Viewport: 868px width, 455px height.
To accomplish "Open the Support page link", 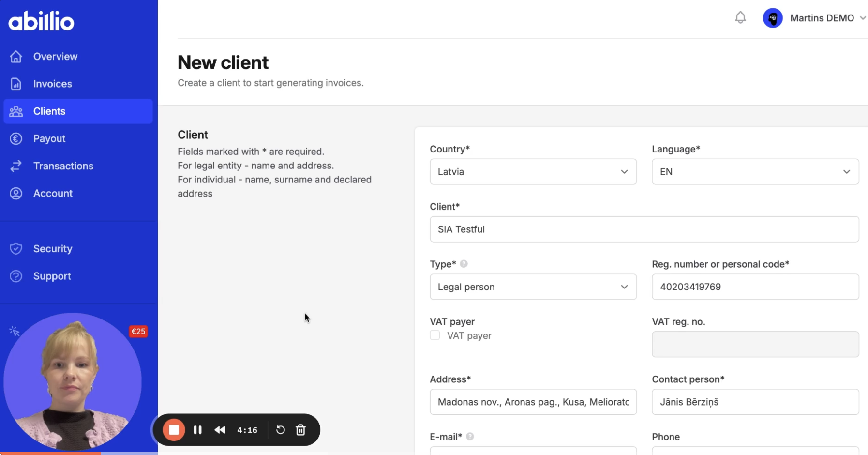I will pos(52,276).
